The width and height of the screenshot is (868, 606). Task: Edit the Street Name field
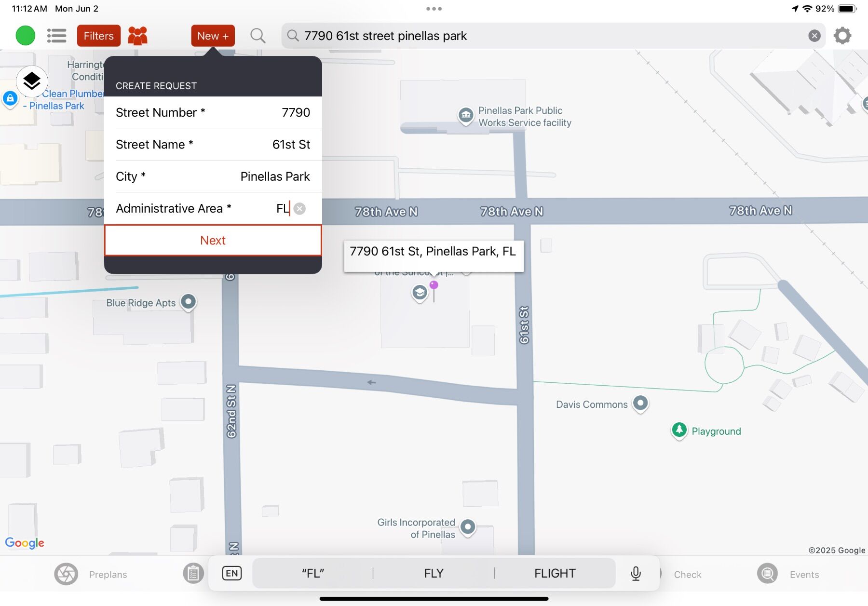(213, 145)
